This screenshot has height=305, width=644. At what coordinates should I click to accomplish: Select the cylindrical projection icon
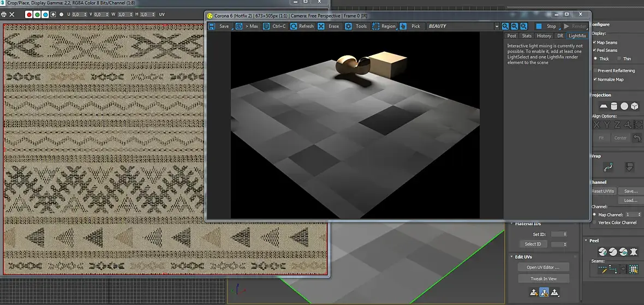pos(614,106)
